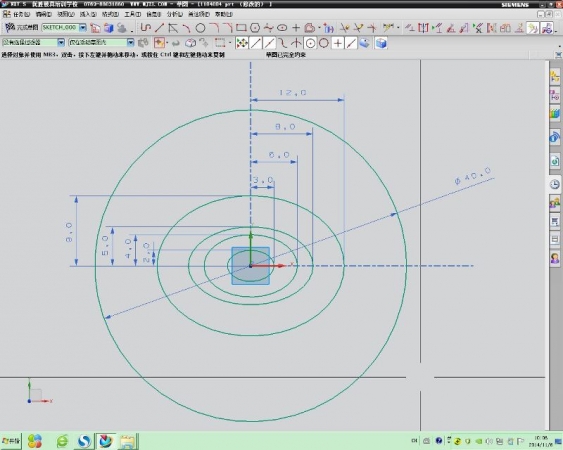Select the Make Corner tool
The height and width of the screenshot is (450, 563).
372,28
